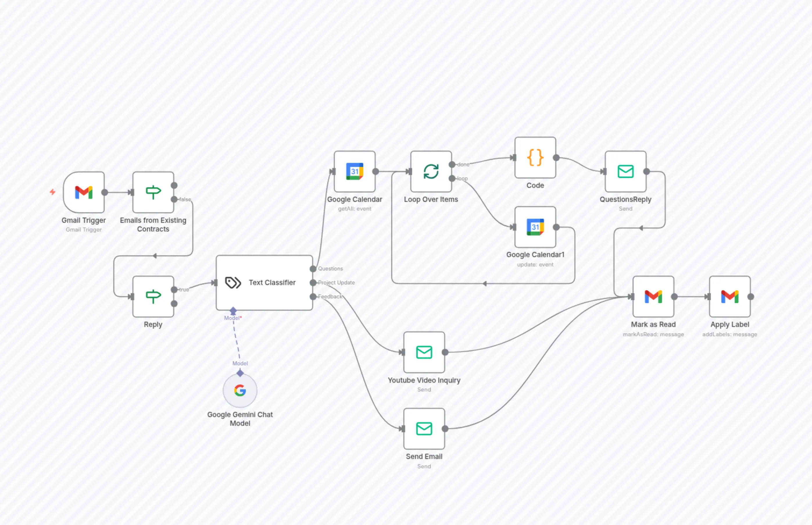Open the Google Calendar getAll node
Image resolution: width=812 pixels, height=525 pixels.
(x=355, y=172)
